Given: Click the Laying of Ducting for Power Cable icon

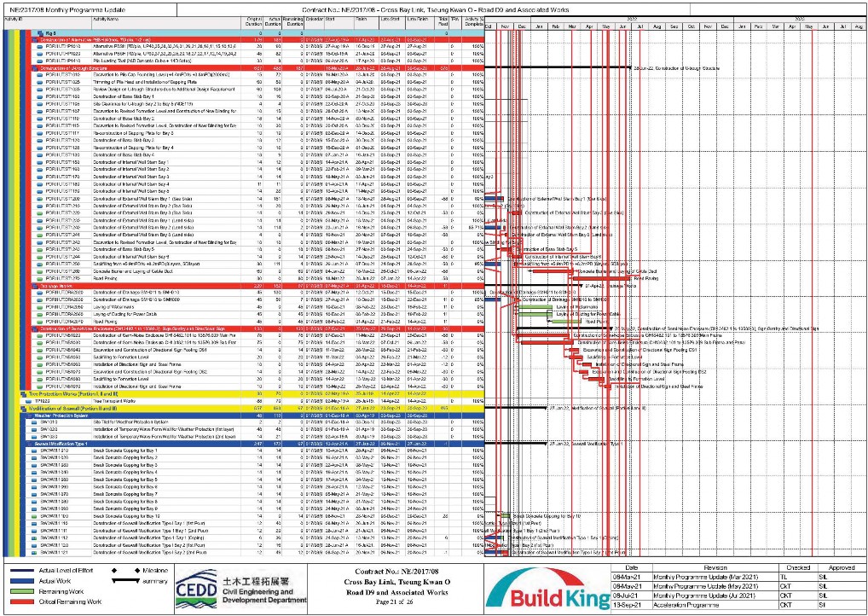Looking at the screenshot, I should pyautogui.click(x=40, y=314).
